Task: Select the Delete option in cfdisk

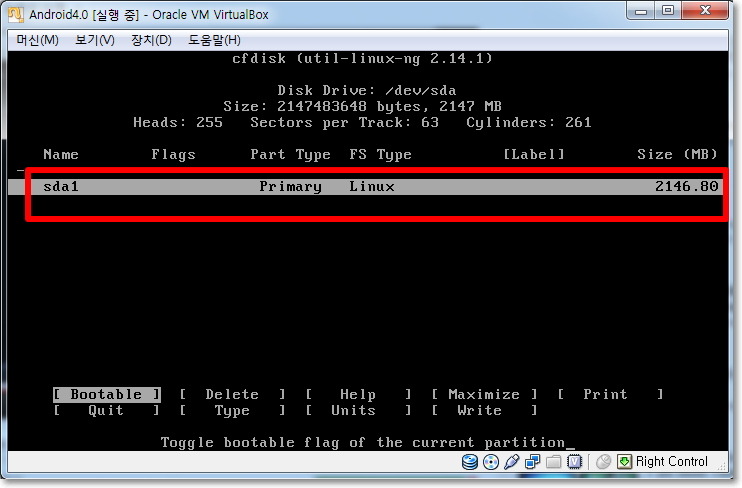Action: click(x=232, y=395)
